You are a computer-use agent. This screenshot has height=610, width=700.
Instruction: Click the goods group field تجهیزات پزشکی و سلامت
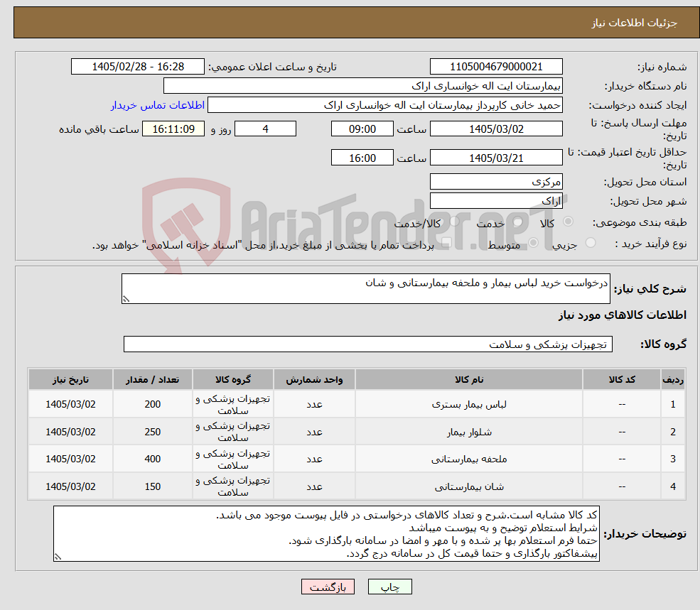pos(368,344)
